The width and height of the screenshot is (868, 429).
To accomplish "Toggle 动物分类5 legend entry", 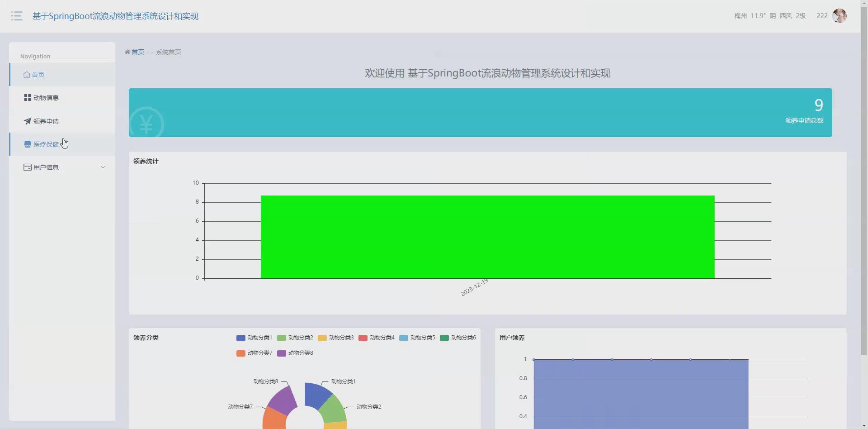I will (417, 338).
